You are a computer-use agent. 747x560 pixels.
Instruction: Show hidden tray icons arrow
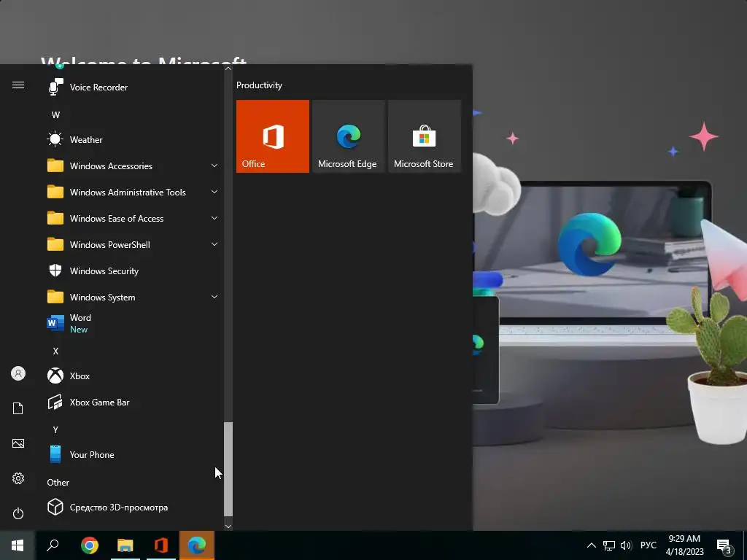point(591,545)
